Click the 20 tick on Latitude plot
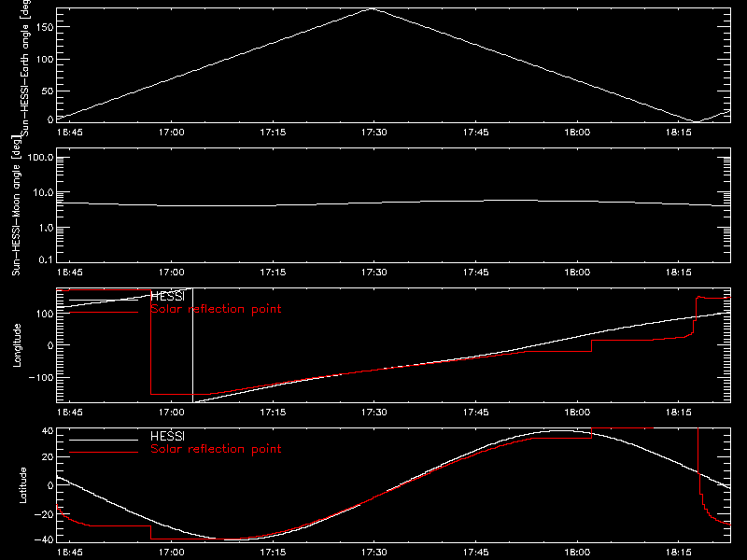The height and width of the screenshot is (560, 747). [x=48, y=457]
